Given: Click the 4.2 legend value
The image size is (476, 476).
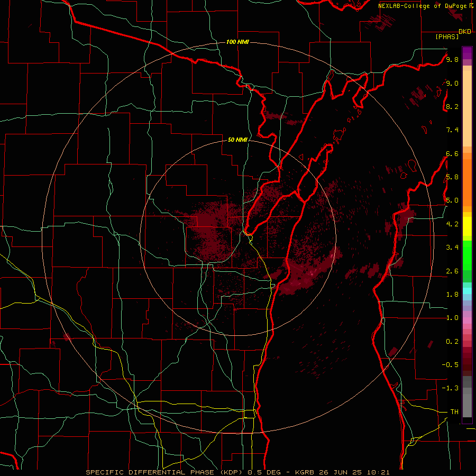Looking at the screenshot, I should tap(452, 224).
